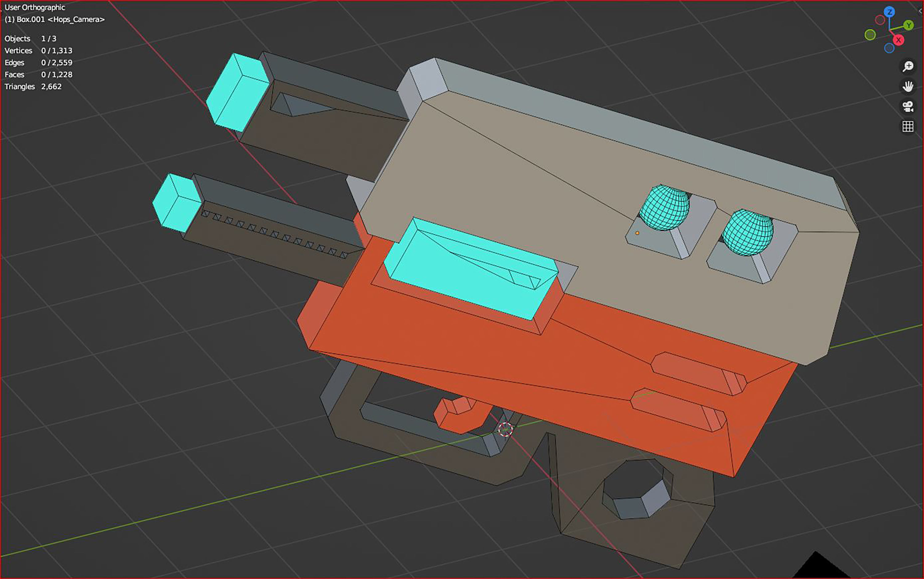Viewport: 924px width, 579px height.
Task: Click the hollow red negative X gizmo circle
Action: click(880, 20)
